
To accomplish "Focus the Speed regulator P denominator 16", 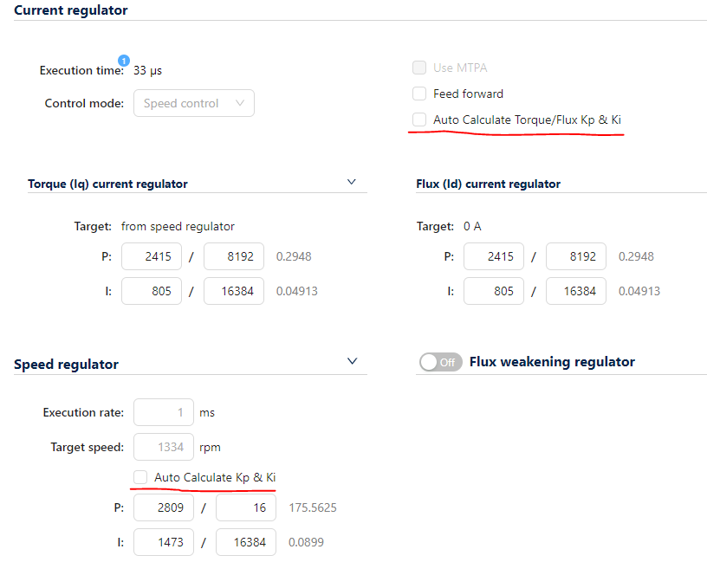I will pos(246,507).
